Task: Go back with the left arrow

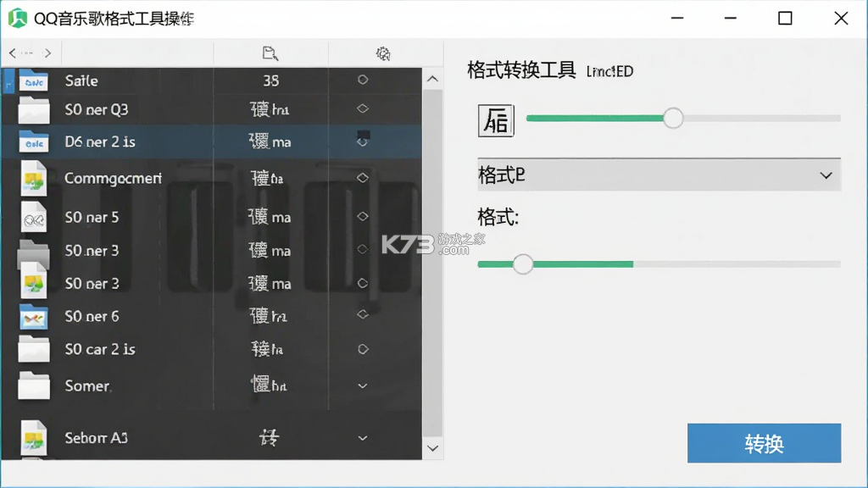Action: pyautogui.click(x=12, y=53)
